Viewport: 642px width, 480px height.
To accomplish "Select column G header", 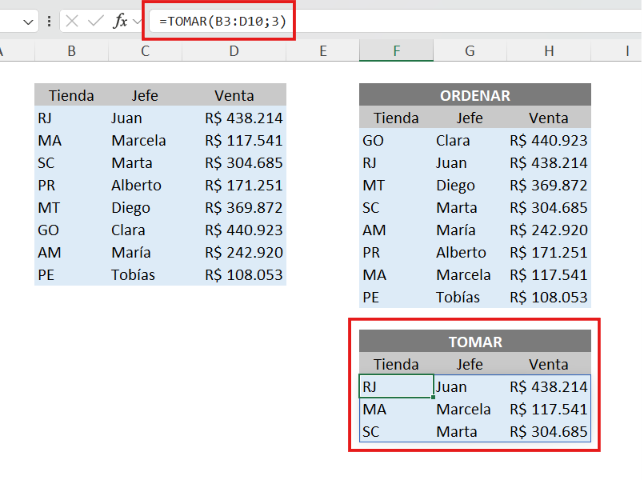I will click(470, 51).
